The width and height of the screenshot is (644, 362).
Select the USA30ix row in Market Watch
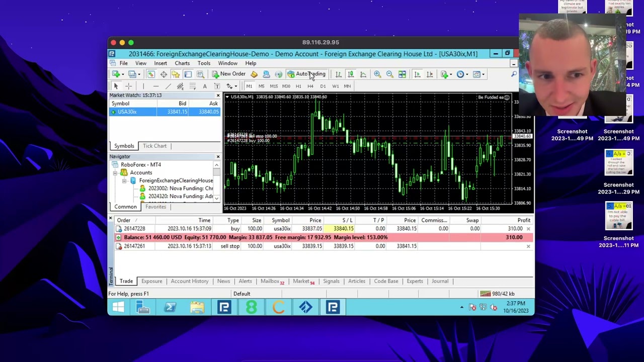(165, 112)
